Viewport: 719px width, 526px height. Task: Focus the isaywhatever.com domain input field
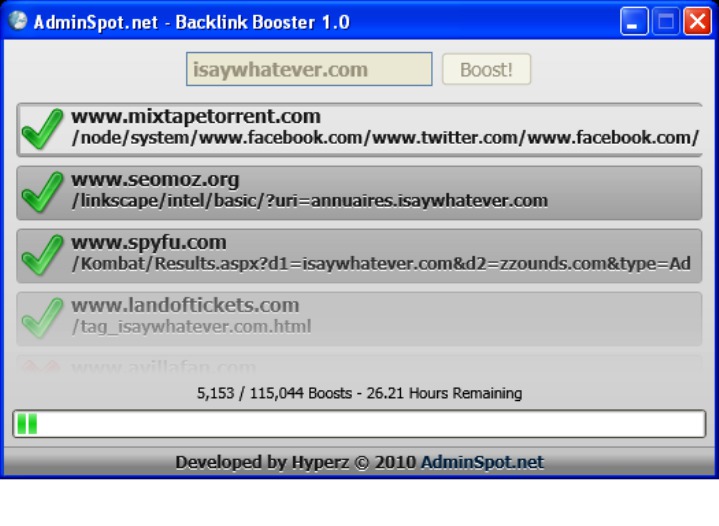(x=309, y=69)
